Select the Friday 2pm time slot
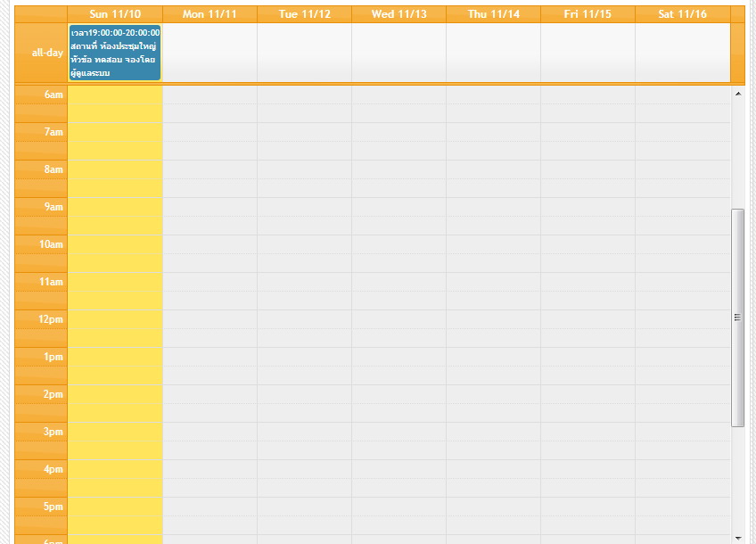The height and width of the screenshot is (544, 756). click(588, 394)
